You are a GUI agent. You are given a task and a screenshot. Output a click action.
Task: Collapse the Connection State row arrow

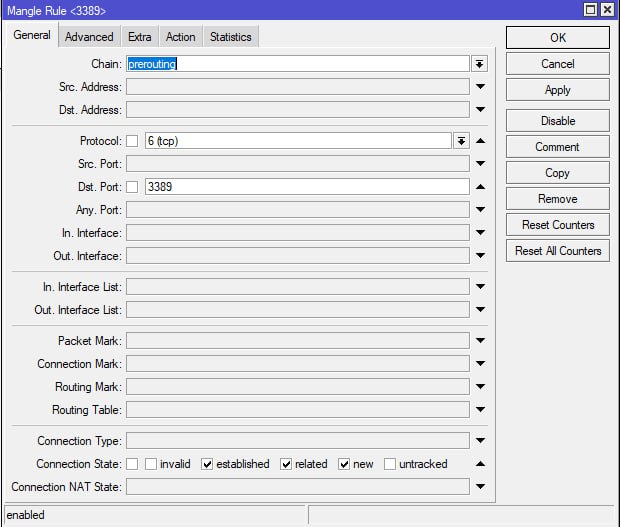[480, 464]
